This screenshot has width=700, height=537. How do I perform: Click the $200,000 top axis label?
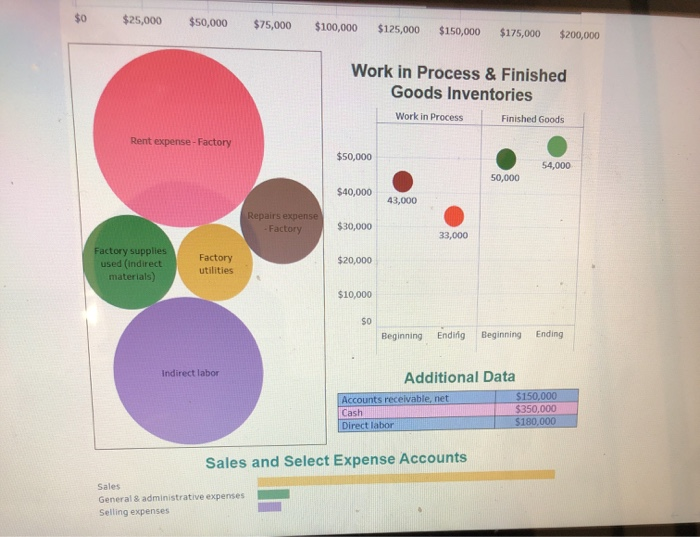coord(579,35)
